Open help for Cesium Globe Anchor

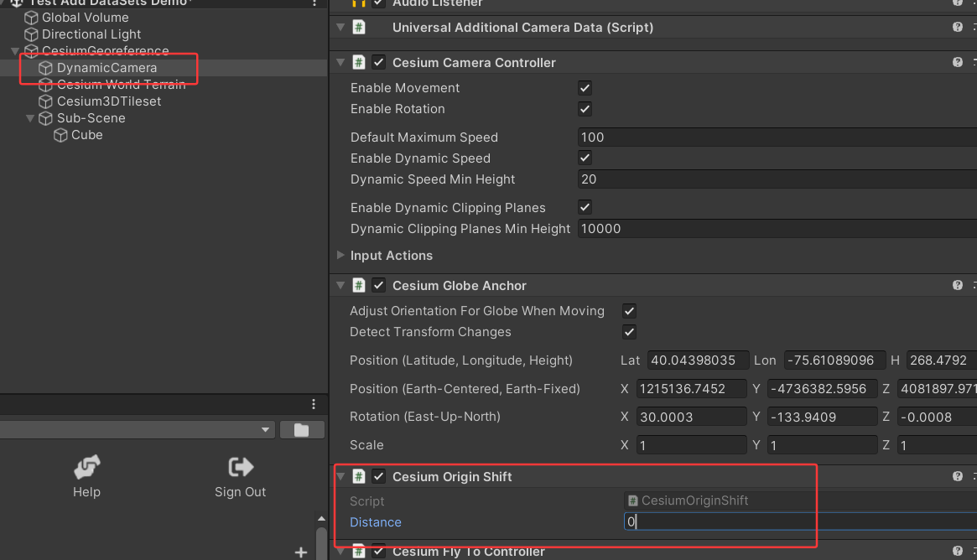pyautogui.click(x=958, y=285)
